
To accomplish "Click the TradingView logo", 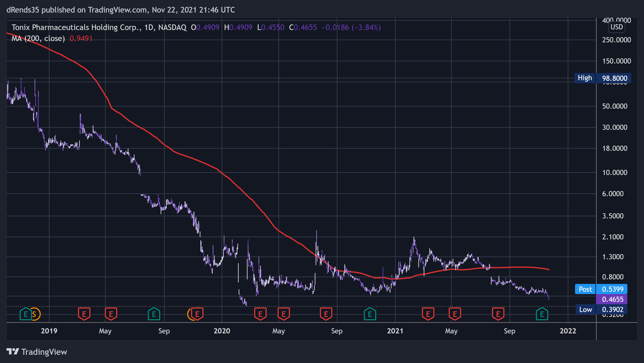I will (x=37, y=352).
